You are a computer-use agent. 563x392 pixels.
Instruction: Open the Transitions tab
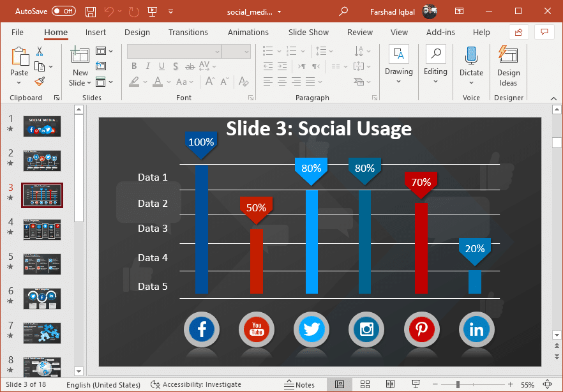[188, 32]
